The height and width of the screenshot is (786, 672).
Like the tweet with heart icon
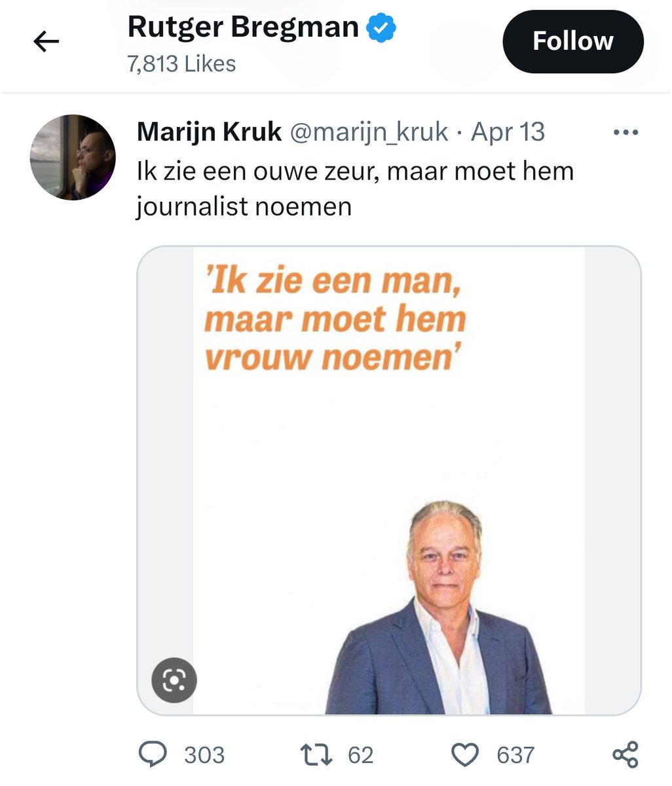466,755
